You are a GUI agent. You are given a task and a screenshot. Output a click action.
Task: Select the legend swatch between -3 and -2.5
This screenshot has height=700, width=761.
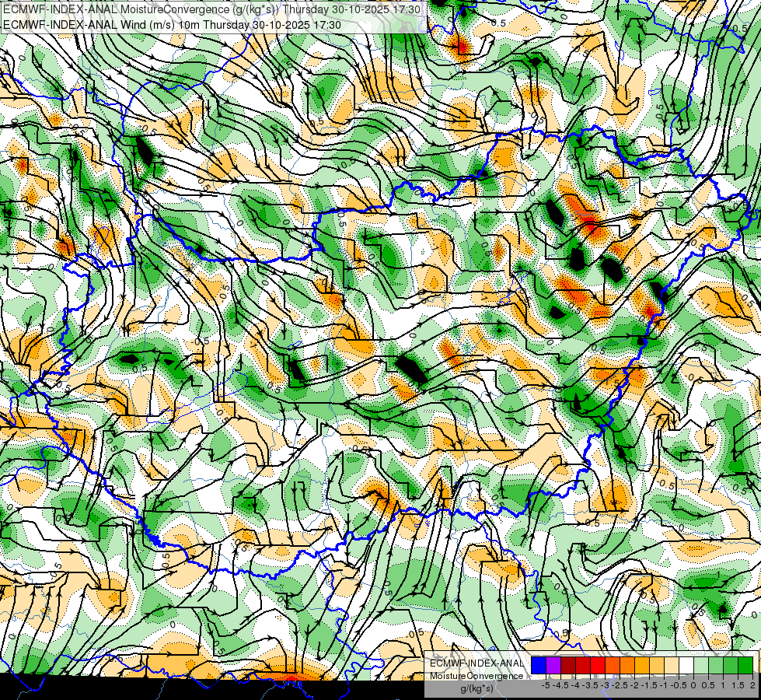[x=613, y=665]
